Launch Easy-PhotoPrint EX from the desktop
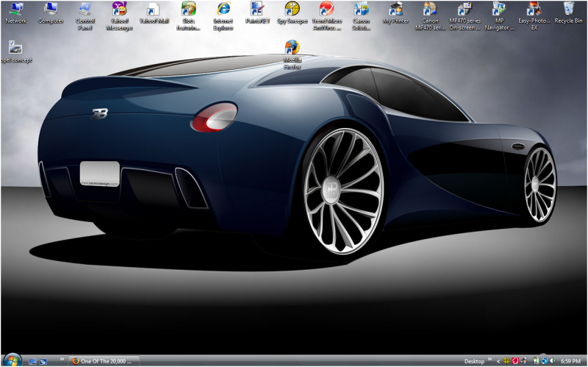This screenshot has width=588, height=367. (x=534, y=10)
